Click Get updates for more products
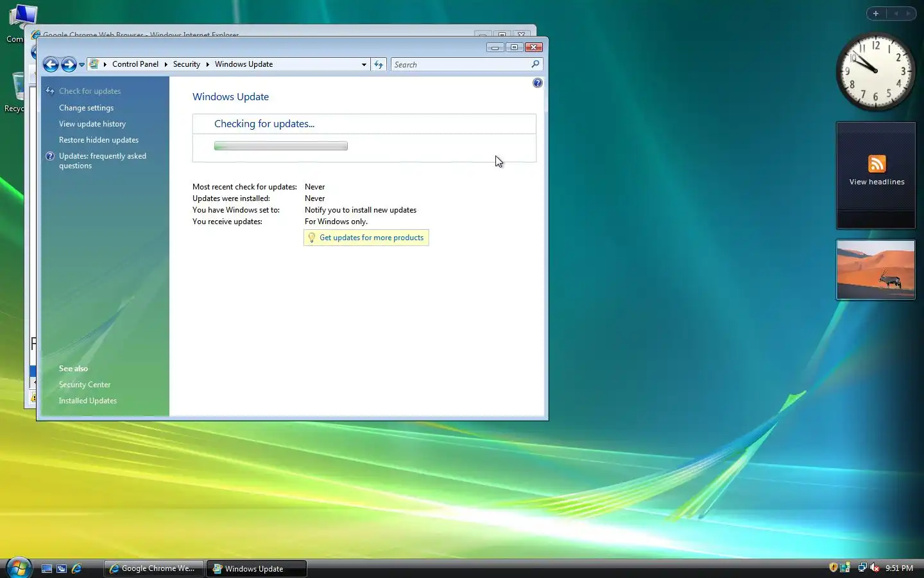This screenshot has width=924, height=578. coord(372,238)
